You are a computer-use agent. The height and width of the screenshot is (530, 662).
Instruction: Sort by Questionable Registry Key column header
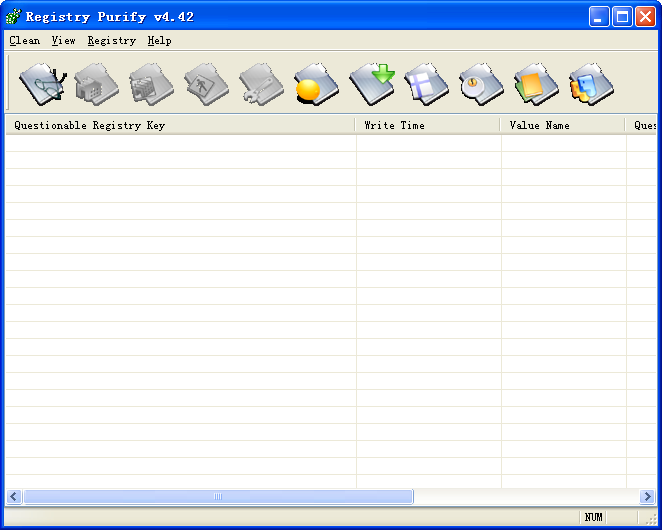click(180, 126)
